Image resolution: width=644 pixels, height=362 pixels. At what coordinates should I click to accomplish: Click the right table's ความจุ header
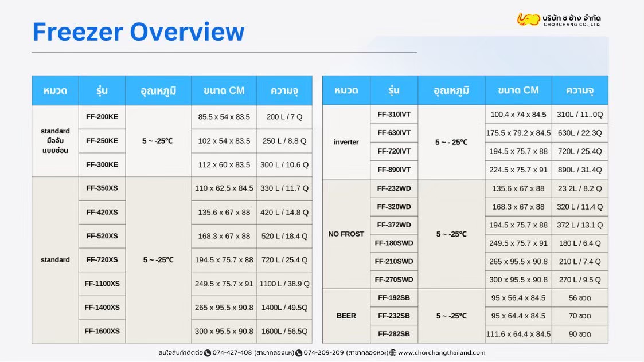tap(580, 91)
